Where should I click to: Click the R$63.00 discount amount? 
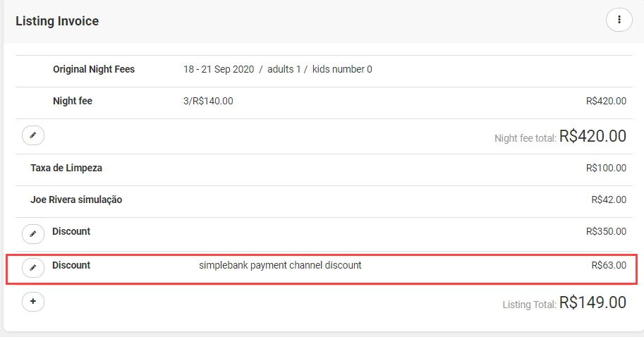pyautogui.click(x=609, y=265)
